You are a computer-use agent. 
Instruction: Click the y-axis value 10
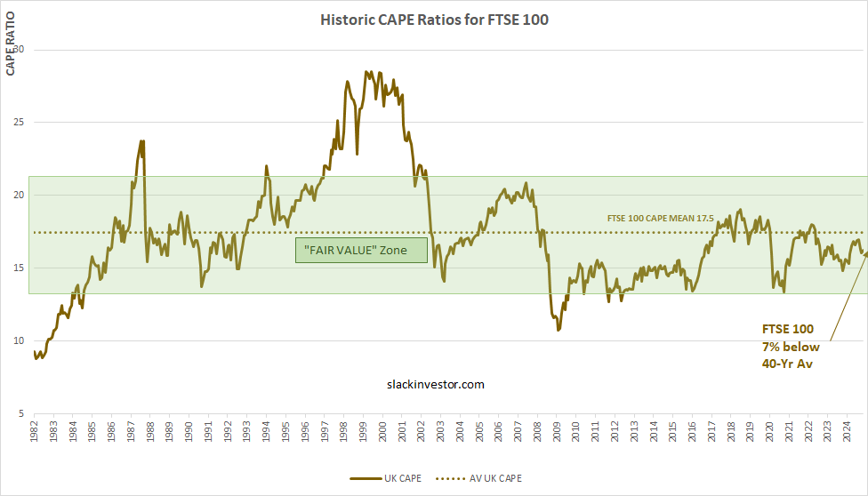tap(19, 340)
